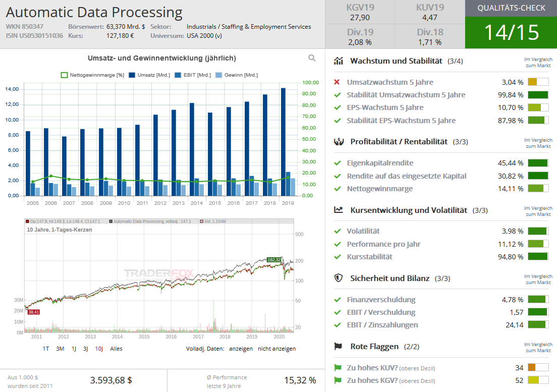Click the magnifier icon above revenue chart
Screen dimensions: 557x392
[x=312, y=58]
